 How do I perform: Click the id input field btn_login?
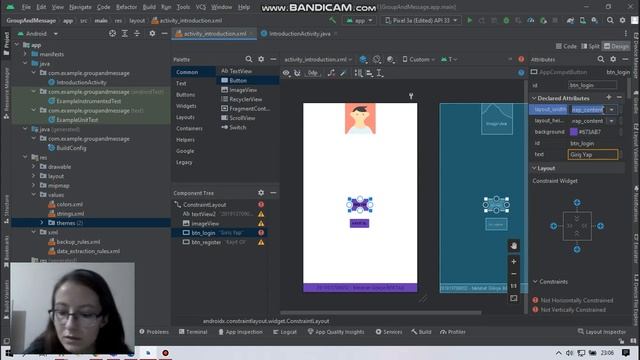(x=592, y=85)
